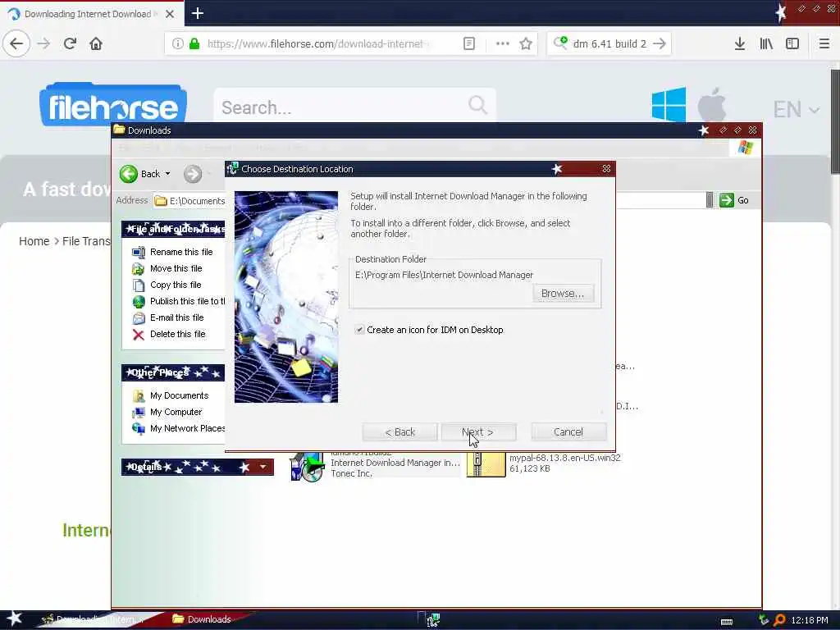The width and height of the screenshot is (840, 630).
Task: Select the Apple Mac platform icon
Action: [x=712, y=104]
